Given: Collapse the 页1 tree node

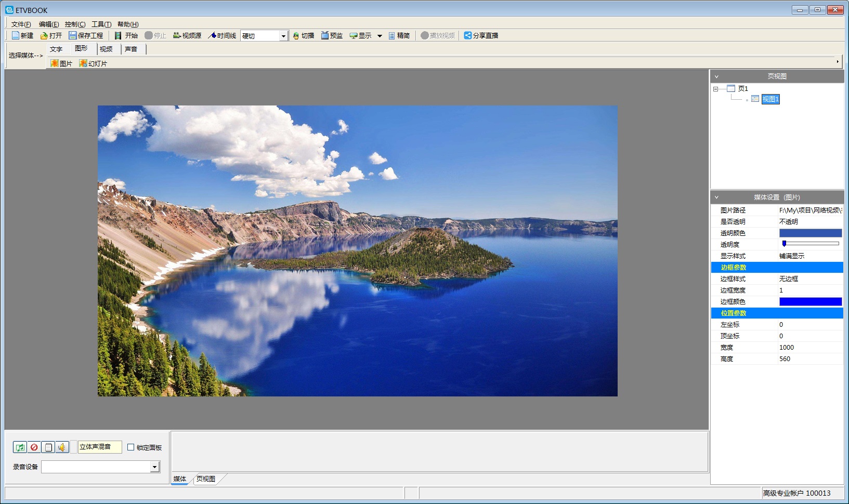Looking at the screenshot, I should [x=715, y=89].
